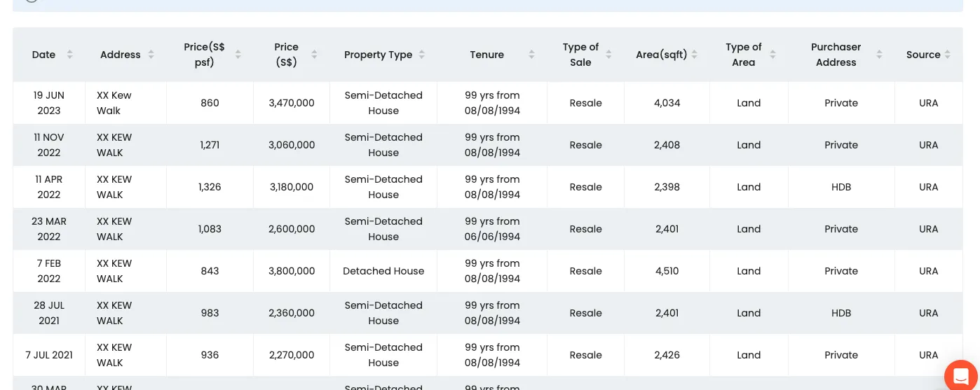Click the price 2,360,000 cell
Image resolution: width=980 pixels, height=390 pixels.
point(292,313)
